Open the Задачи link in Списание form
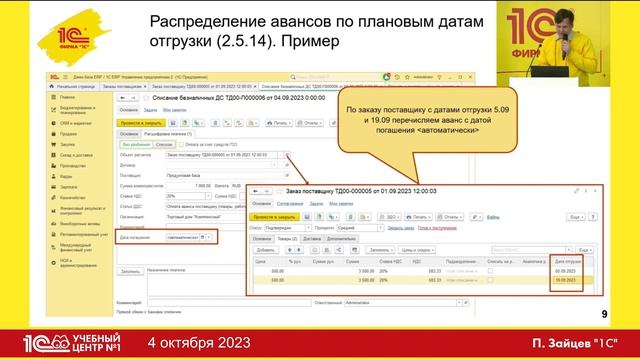The height and width of the screenshot is (360, 640). (x=150, y=110)
